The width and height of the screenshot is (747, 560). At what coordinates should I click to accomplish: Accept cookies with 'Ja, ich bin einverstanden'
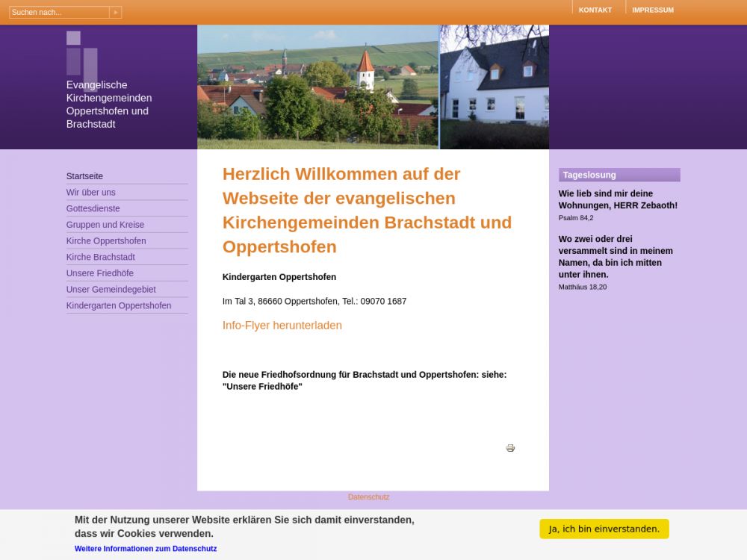click(x=604, y=529)
